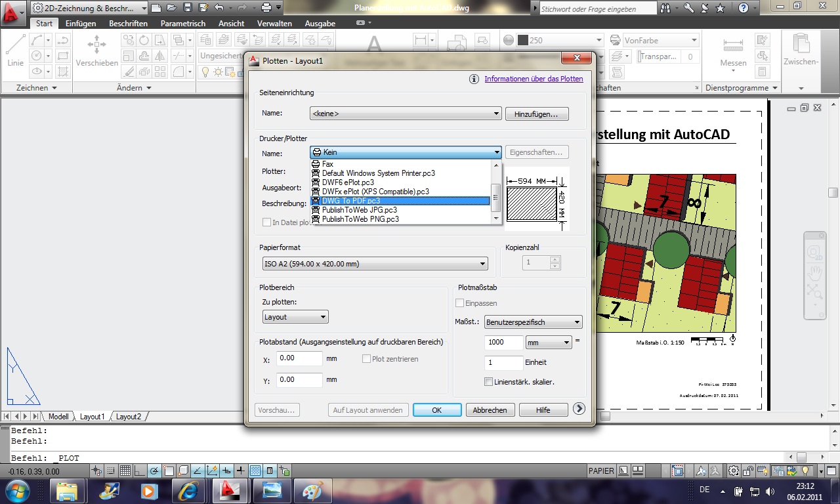Enable Plot zentrieren option
The image size is (840, 504).
click(366, 358)
